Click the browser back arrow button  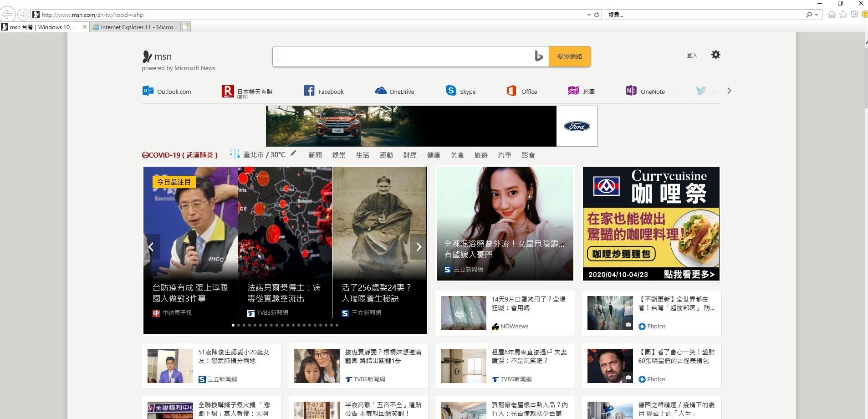coord(8,15)
